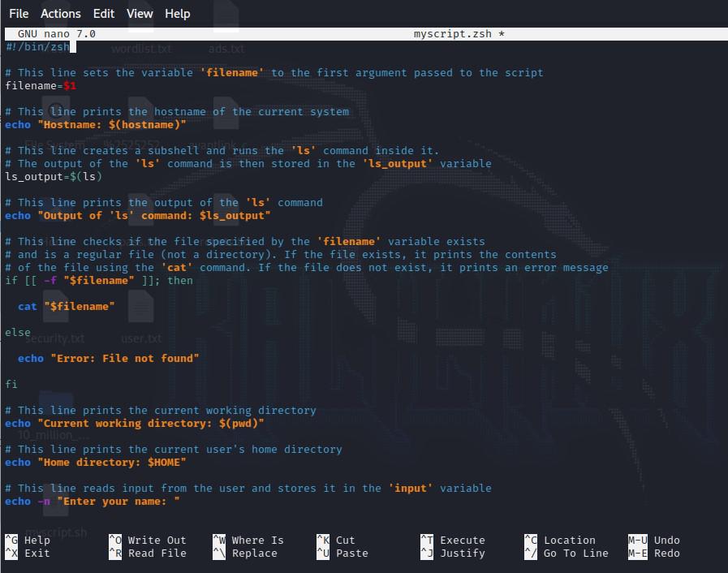Click the ^O Write Out shortcut
The height and width of the screenshot is (573, 728).
pos(148,540)
